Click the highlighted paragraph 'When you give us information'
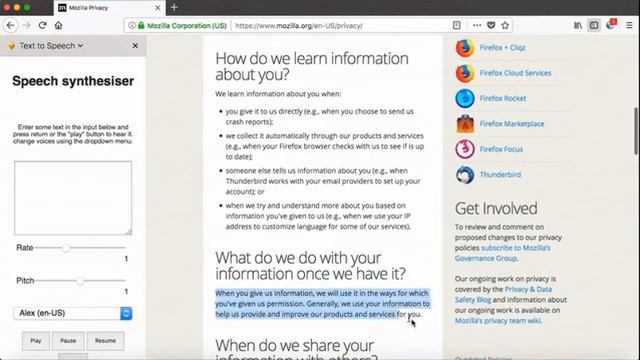This screenshot has width=640, height=360. (322, 304)
